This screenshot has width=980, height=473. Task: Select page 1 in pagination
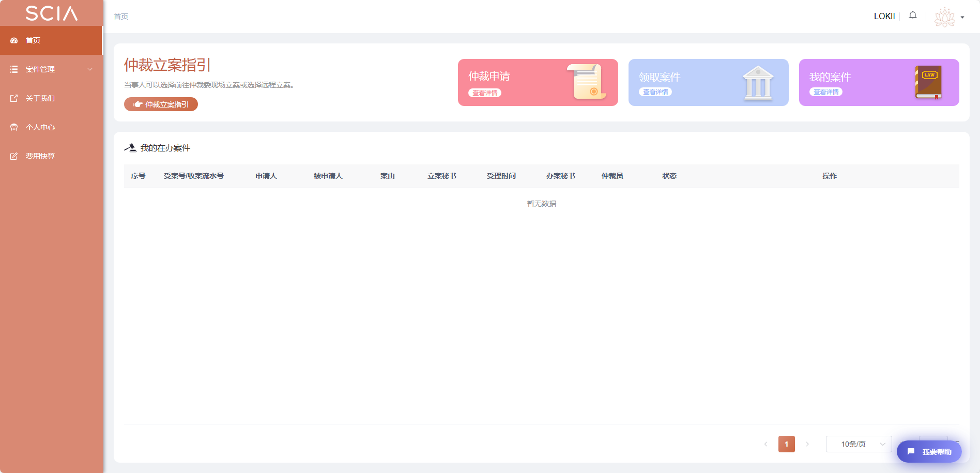[786, 444]
